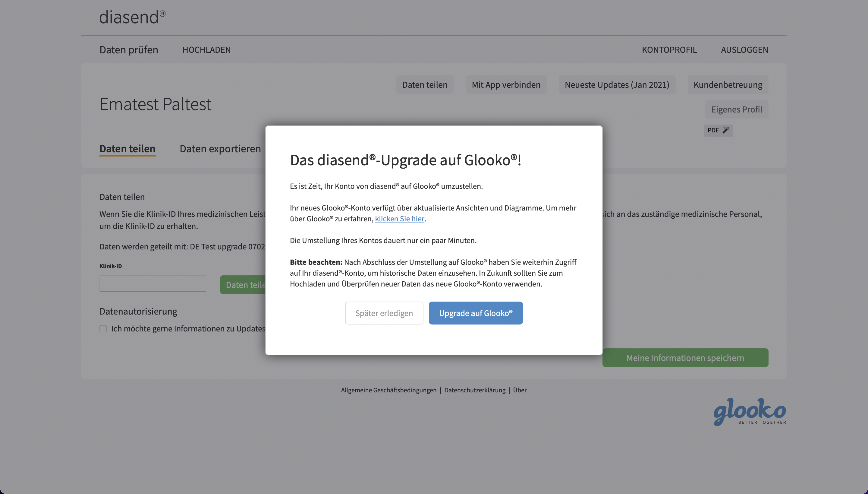Screen dimensions: 868x494
Task: Open the Daten prüfen menu
Action: (129, 50)
